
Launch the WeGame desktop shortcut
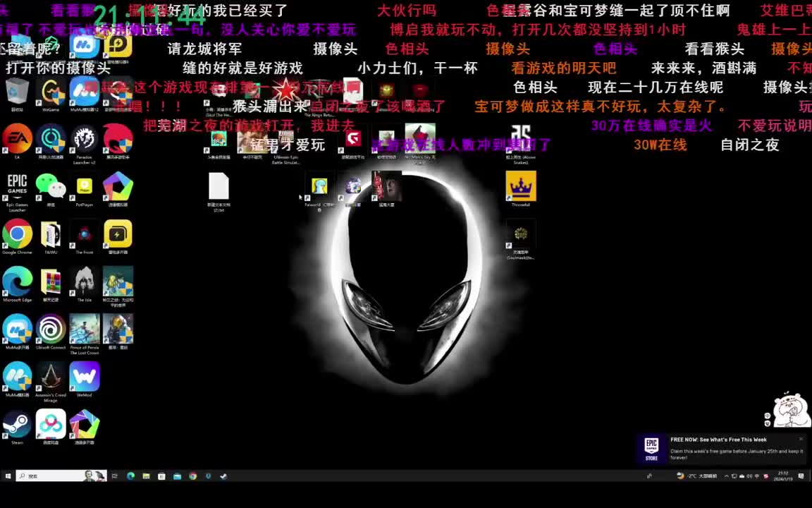(x=51, y=95)
